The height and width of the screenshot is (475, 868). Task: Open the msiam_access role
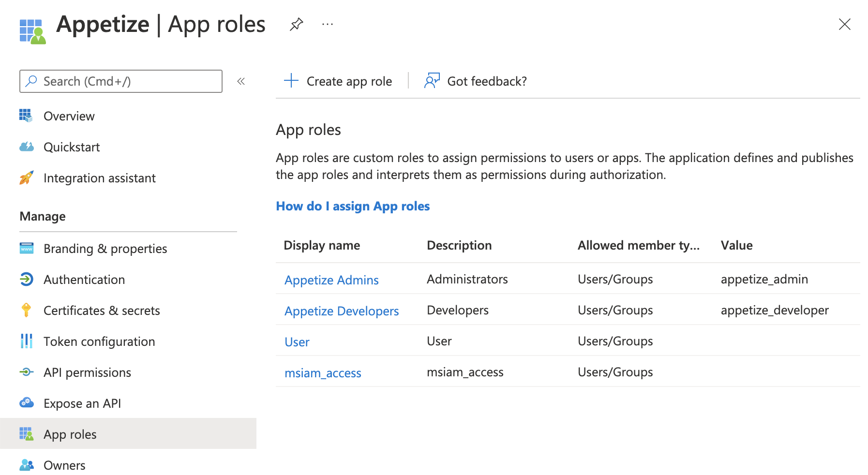pos(323,373)
